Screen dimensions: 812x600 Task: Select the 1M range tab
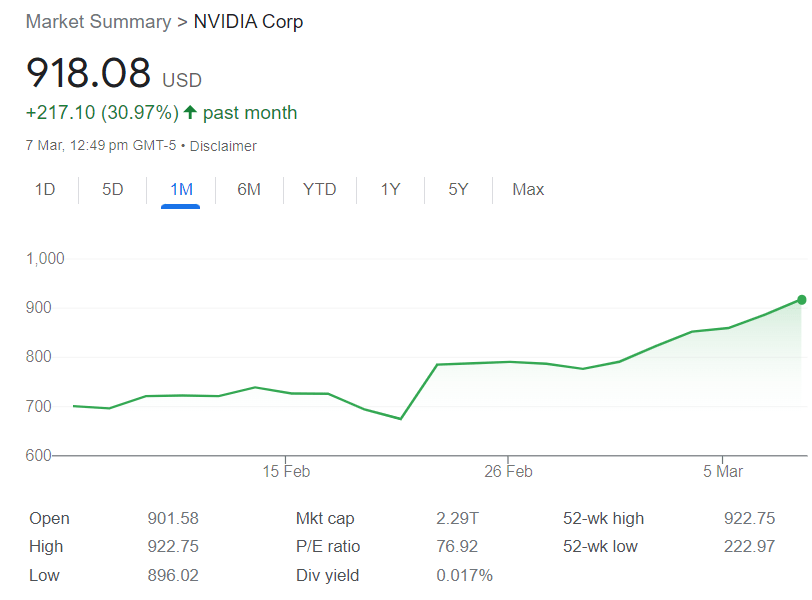tap(181, 189)
